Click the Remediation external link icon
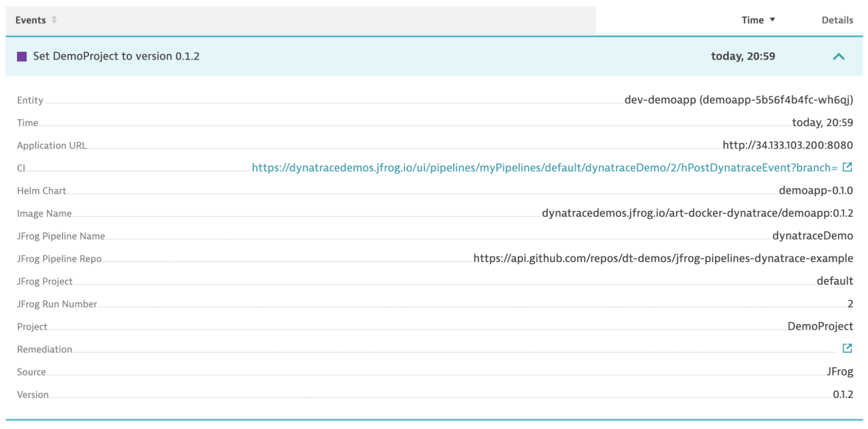The image size is (868, 429). 846,349
